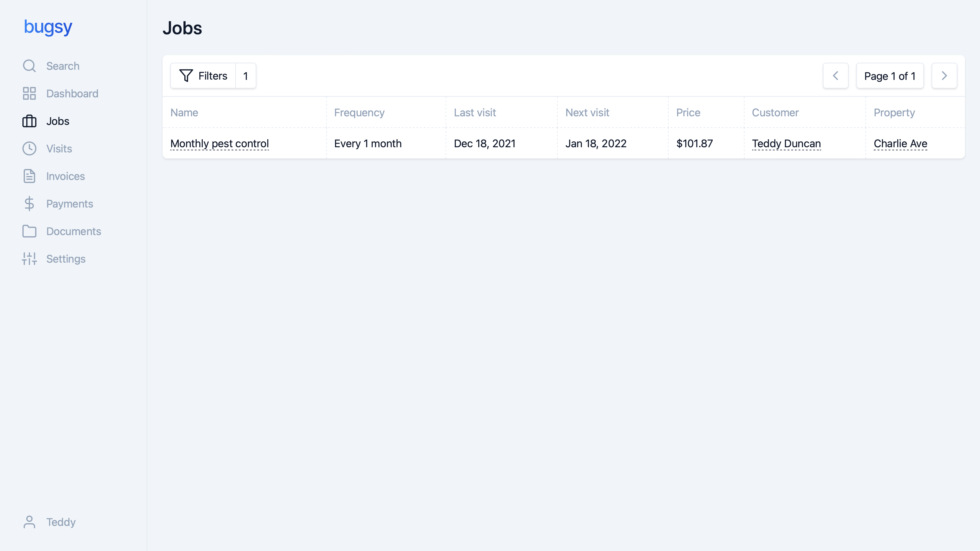This screenshot has width=980, height=551.
Task: Click the Next visit column header
Action: tap(587, 113)
